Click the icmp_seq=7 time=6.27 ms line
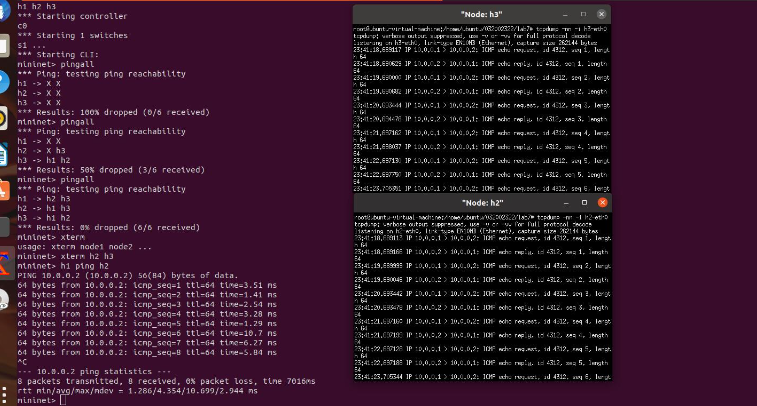This screenshot has height=406, width=757. (x=147, y=343)
